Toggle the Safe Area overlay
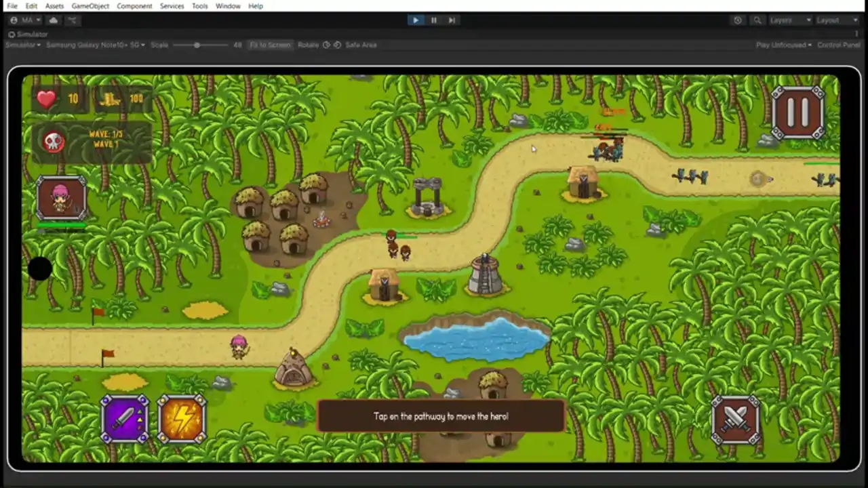This screenshot has height=488, width=868. point(361,45)
